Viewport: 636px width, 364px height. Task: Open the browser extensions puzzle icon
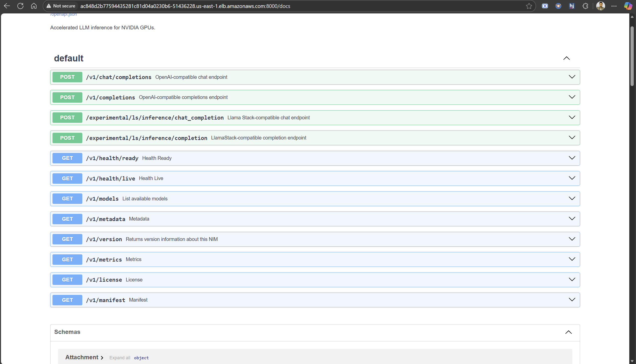585,6
